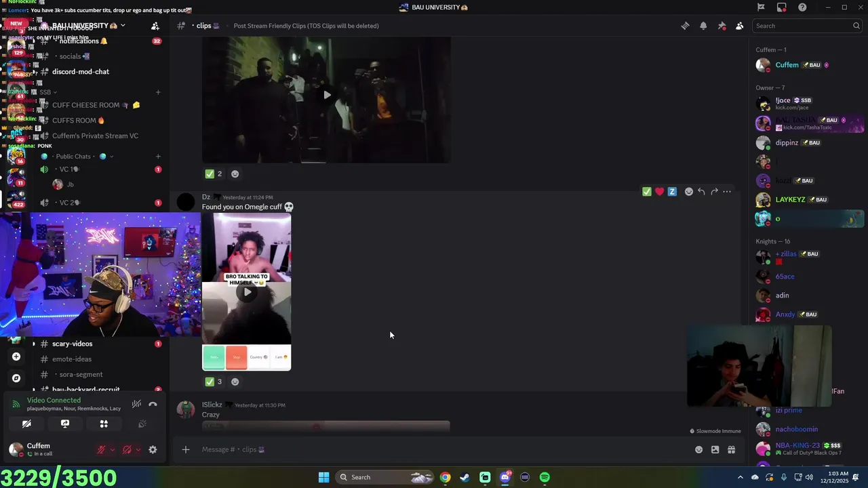
Task: Open Activities launcher in voice panel
Action: [104, 424]
